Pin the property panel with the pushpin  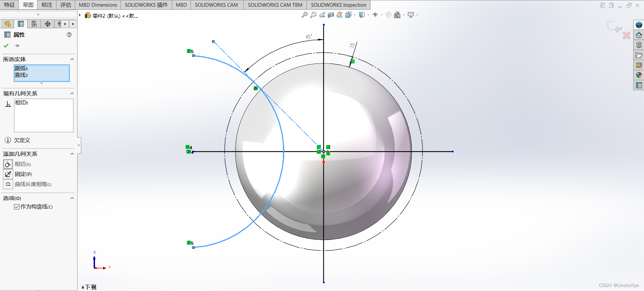[17, 46]
